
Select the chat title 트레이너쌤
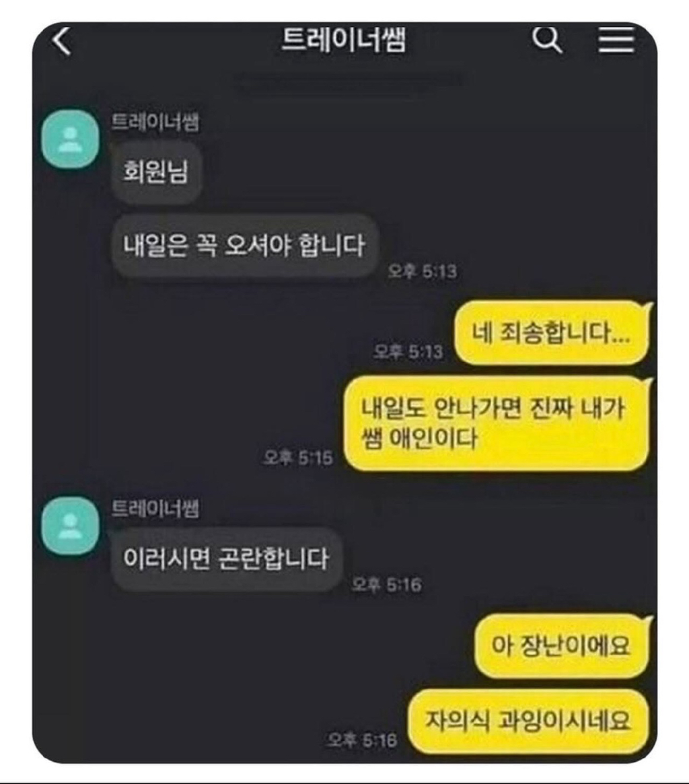pyautogui.click(x=344, y=39)
